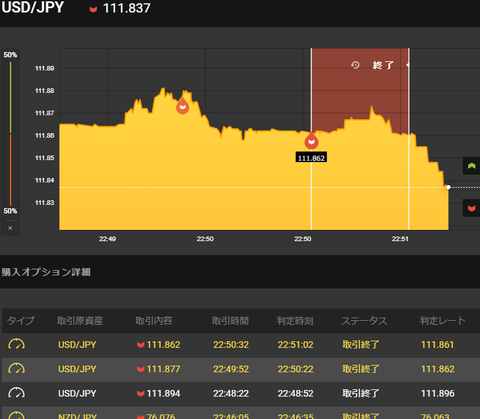Click the red down arrow next to 111.837
Screen dimensions: 480x419
93,9
